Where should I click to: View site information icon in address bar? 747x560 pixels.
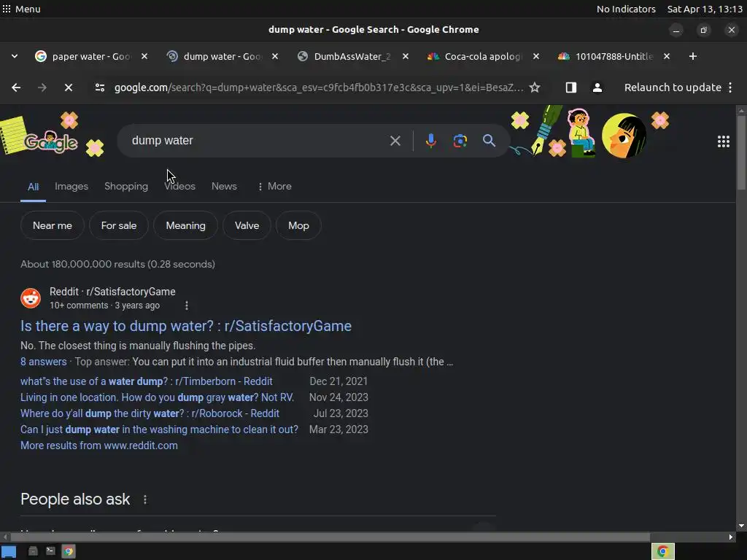tap(99, 87)
